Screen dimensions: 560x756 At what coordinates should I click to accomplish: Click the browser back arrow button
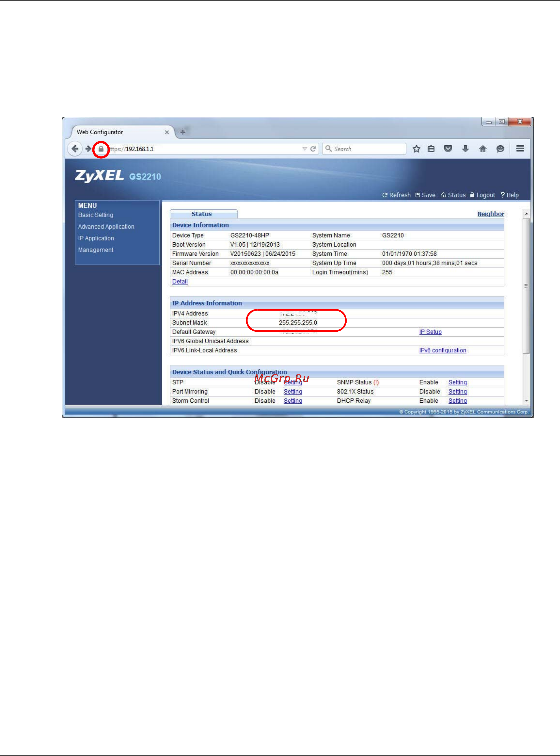75,149
